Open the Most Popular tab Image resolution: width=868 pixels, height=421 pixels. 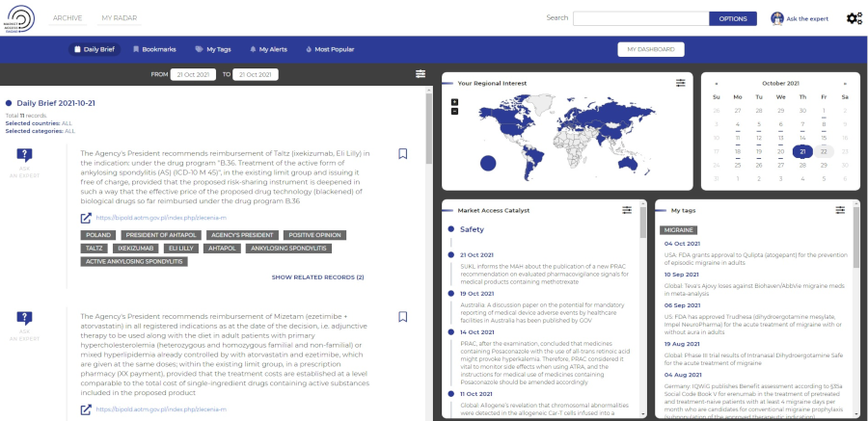point(330,49)
